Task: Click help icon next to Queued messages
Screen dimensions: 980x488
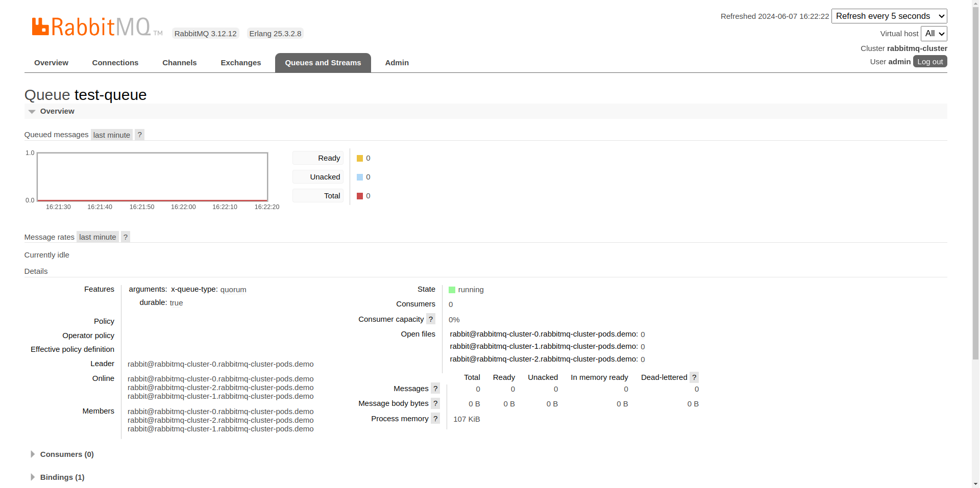Action: 139,135
